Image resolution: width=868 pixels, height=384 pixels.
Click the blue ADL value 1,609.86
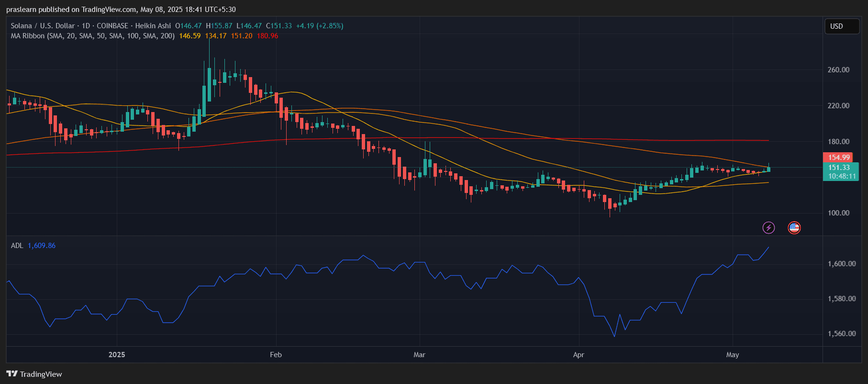(x=42, y=246)
